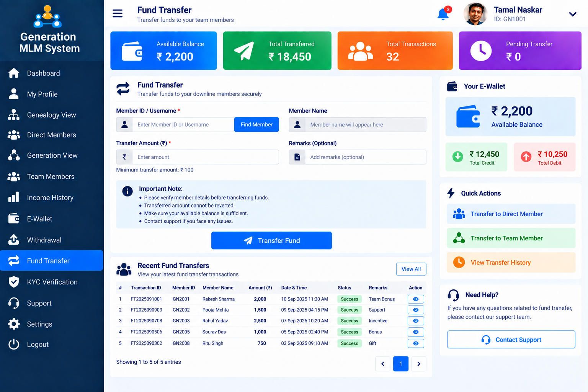Image resolution: width=588 pixels, height=392 pixels.
Task: Click Income History bar chart icon
Action: point(14,198)
